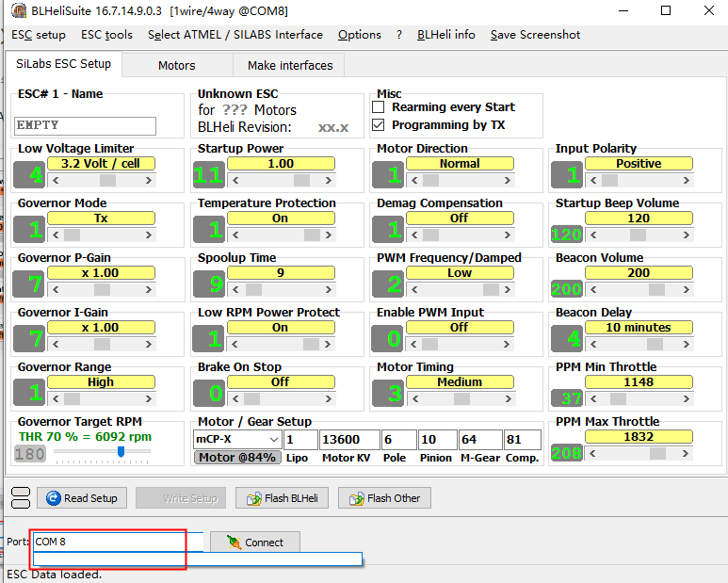
Task: Click right arrow of Demag Compensation scrollbar
Action: [x=508, y=235]
